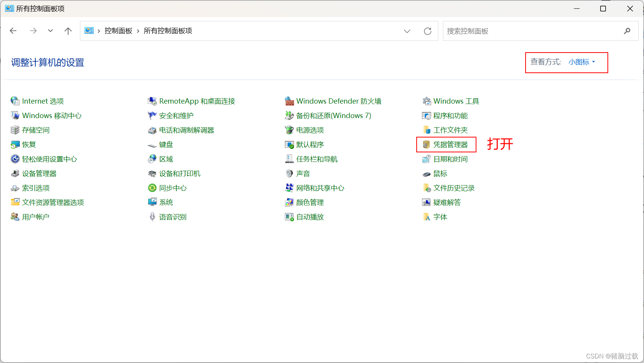The width and height of the screenshot is (644, 363).
Task: Click the 文件资源管理器选项 folder icon
Action: click(x=15, y=202)
